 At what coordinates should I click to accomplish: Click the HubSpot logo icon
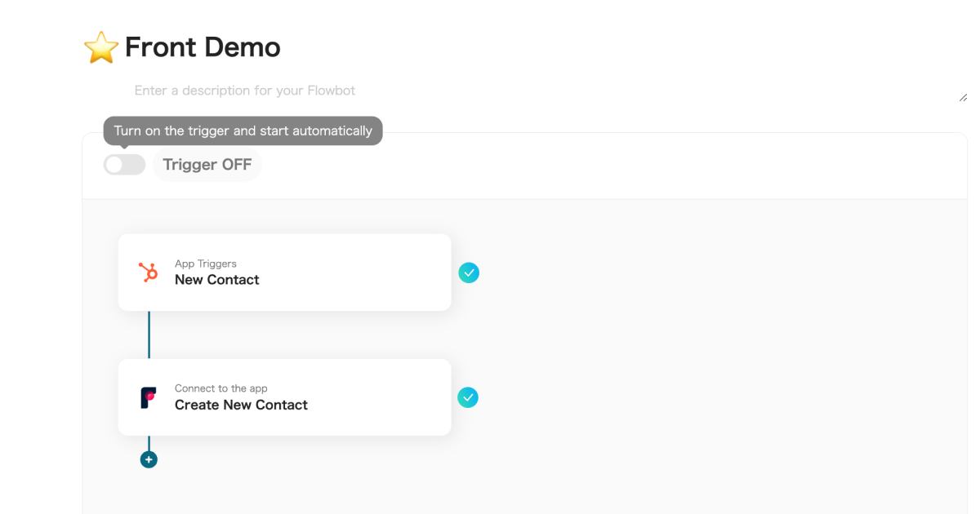tap(149, 273)
